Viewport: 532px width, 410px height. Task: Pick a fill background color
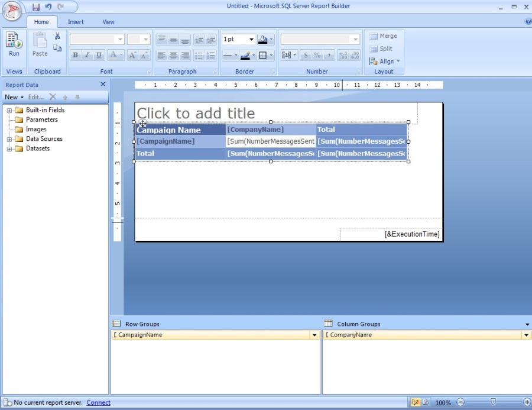[x=265, y=40]
